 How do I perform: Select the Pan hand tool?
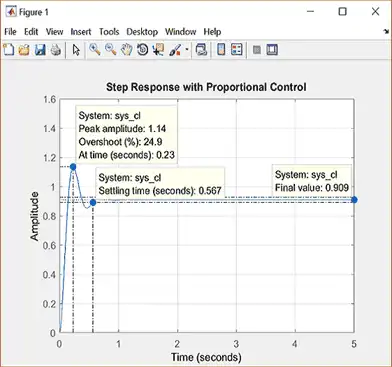[x=127, y=50]
